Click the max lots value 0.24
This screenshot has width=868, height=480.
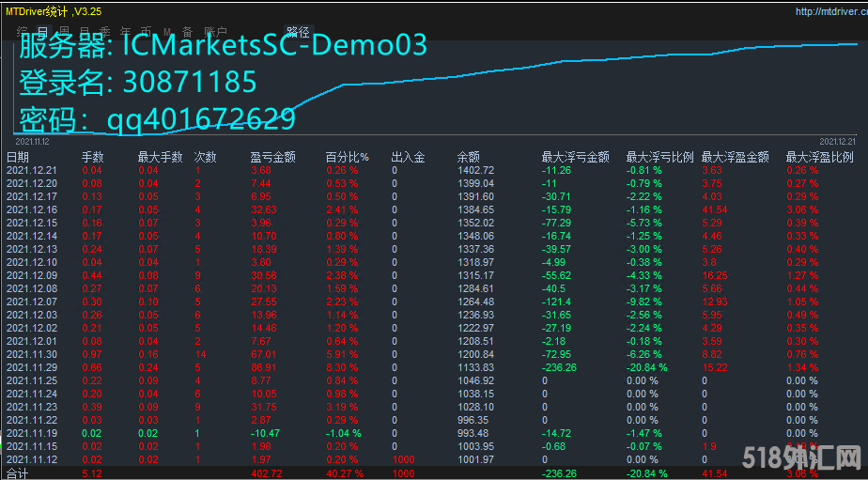[x=147, y=367]
